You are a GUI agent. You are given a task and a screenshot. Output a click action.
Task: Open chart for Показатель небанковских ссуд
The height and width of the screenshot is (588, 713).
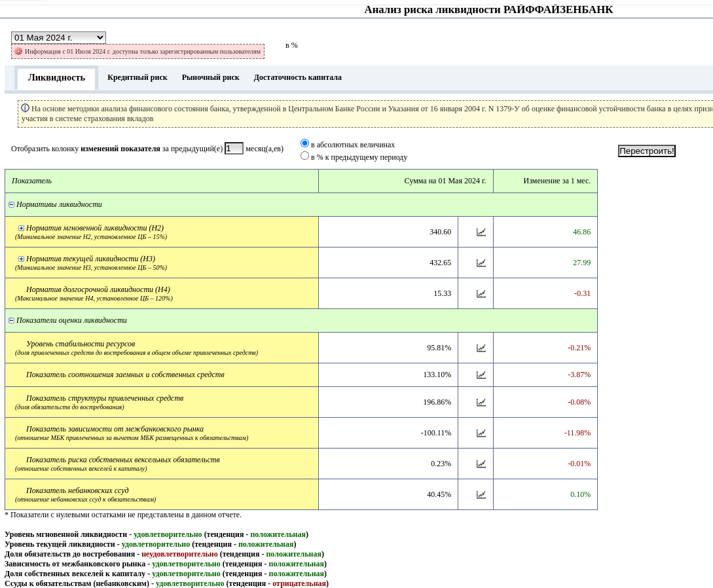pyautogui.click(x=481, y=494)
